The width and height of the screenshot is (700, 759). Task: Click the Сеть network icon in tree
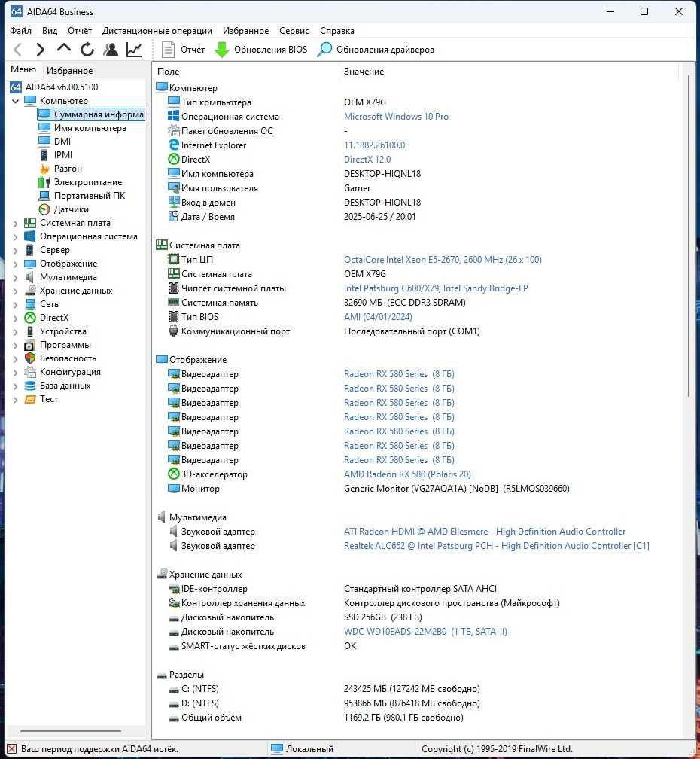30,304
